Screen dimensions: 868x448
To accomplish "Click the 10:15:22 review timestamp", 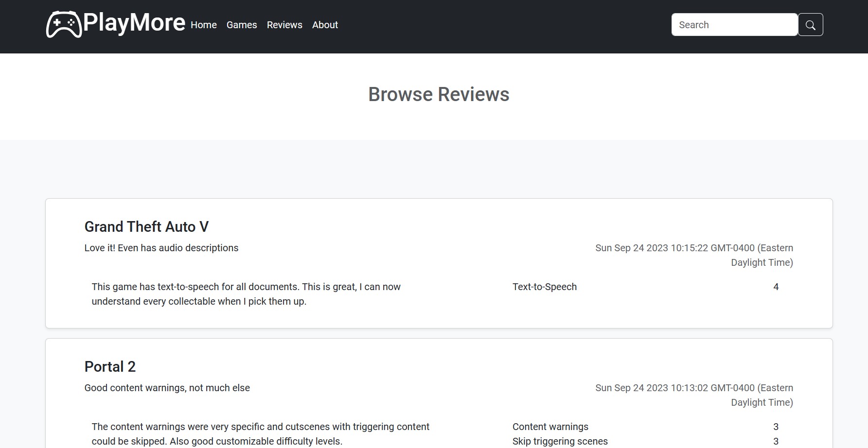I will pos(694,255).
